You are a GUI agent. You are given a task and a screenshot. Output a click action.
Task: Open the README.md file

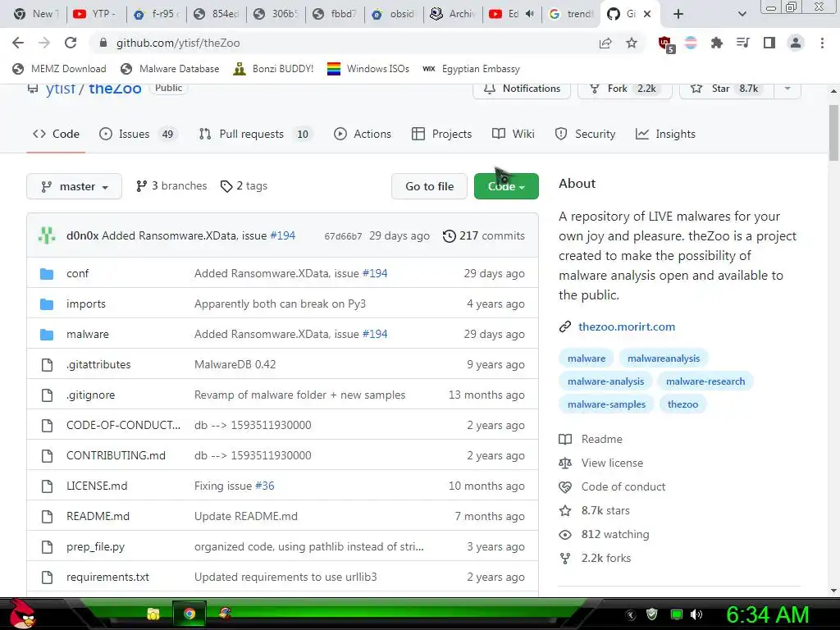pyautogui.click(x=98, y=517)
